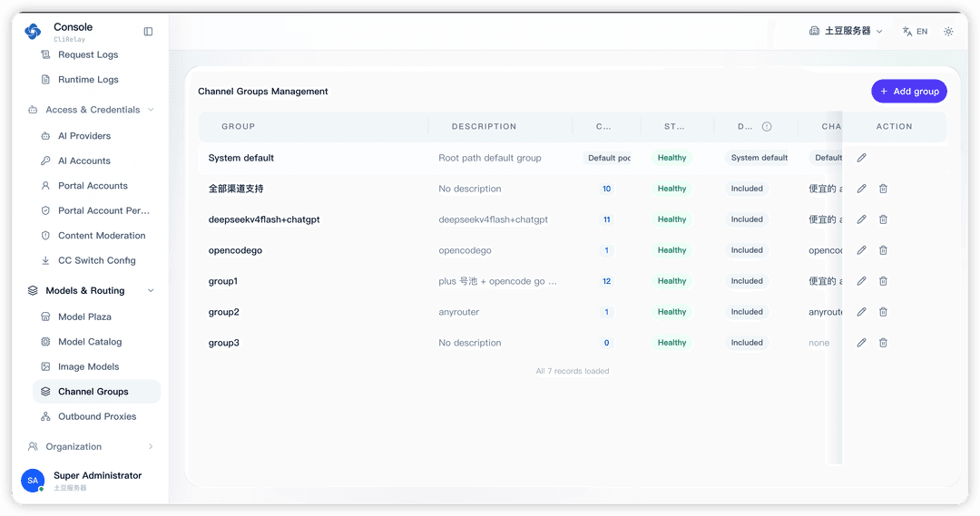Screen dimensions: 980x516
Task: Go to AI Providers page
Action: (84, 135)
